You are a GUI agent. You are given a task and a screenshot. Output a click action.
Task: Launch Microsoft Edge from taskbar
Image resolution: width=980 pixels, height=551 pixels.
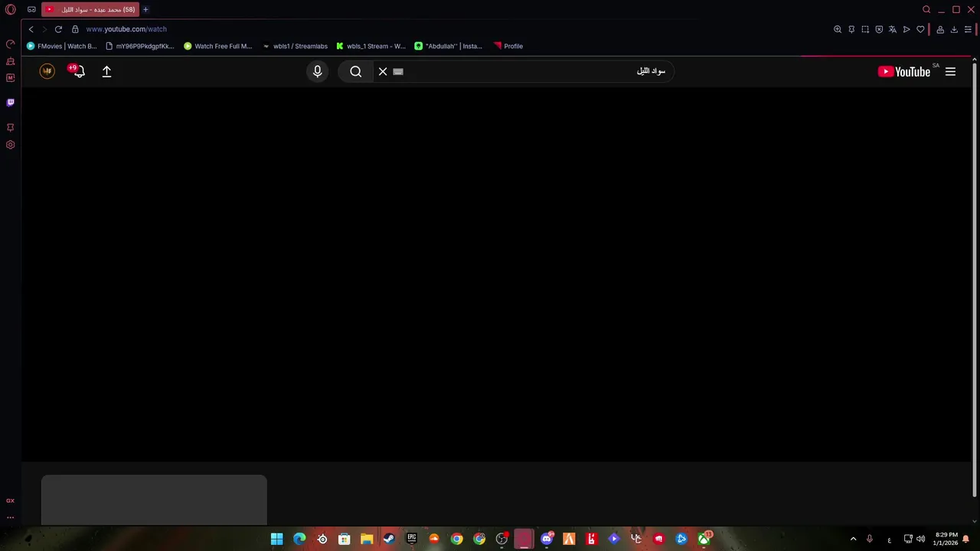pyautogui.click(x=299, y=539)
